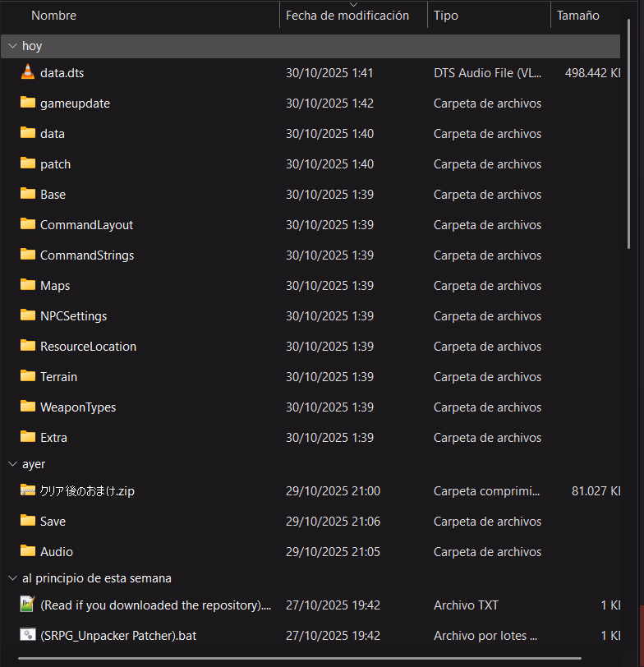
Task: Select the CommandLayout folder icon
Action: 28,224
